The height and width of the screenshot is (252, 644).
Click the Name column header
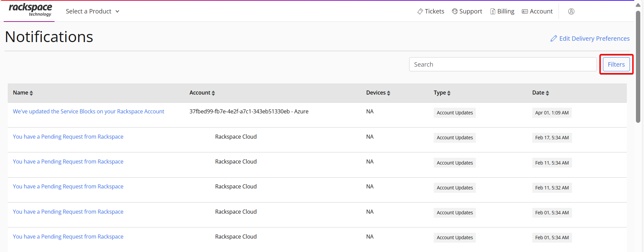(21, 93)
